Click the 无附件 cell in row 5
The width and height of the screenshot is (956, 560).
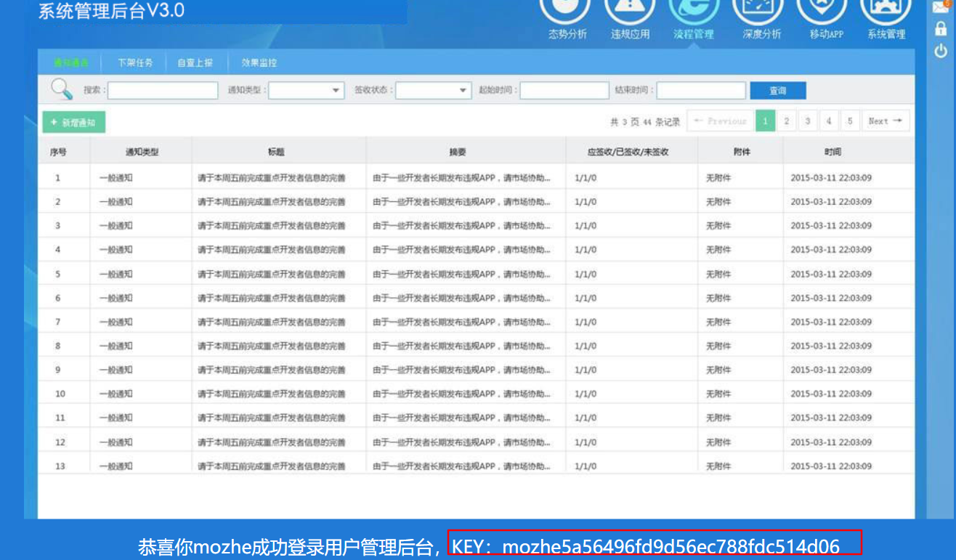718,275
